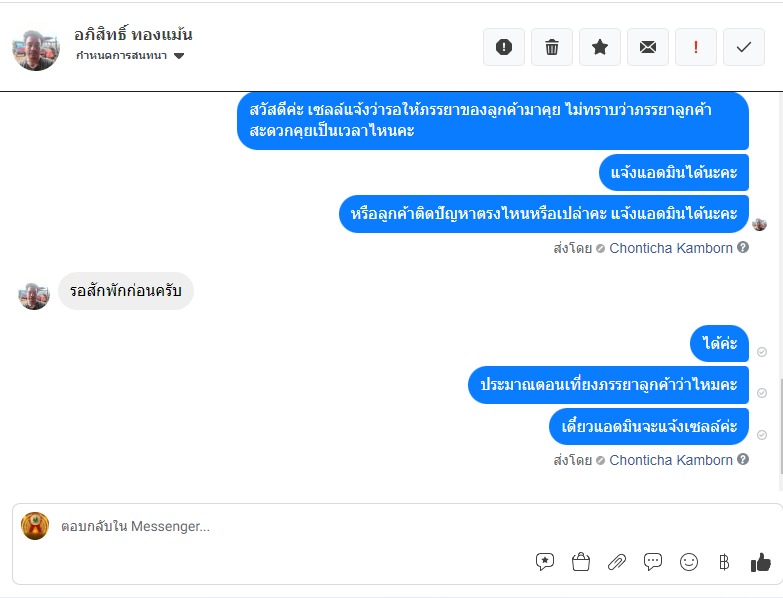
Task: Click customer name อภิสิทธิ์ ทองแม้น
Action: tap(133, 34)
